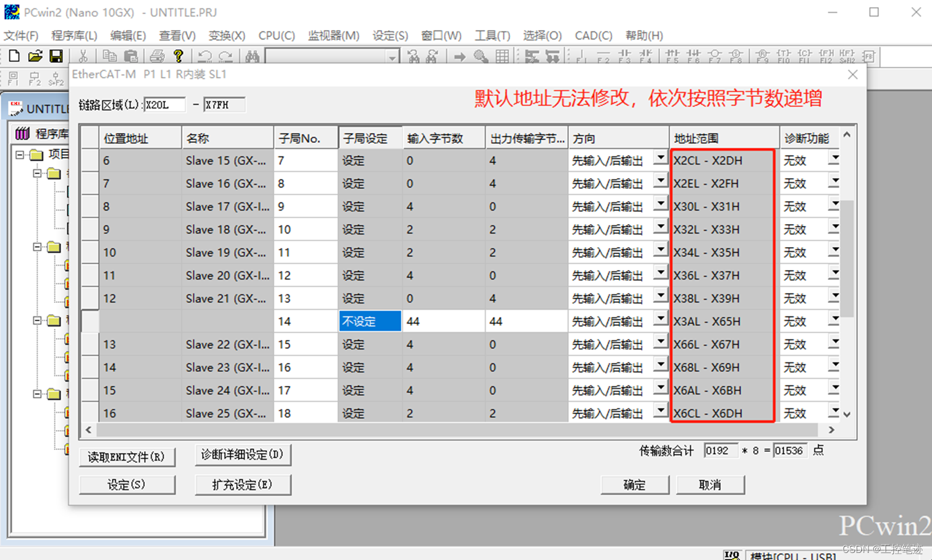Image resolution: width=932 pixels, height=560 pixels.
Task: Click the Print toolbar icon
Action: coord(157,56)
